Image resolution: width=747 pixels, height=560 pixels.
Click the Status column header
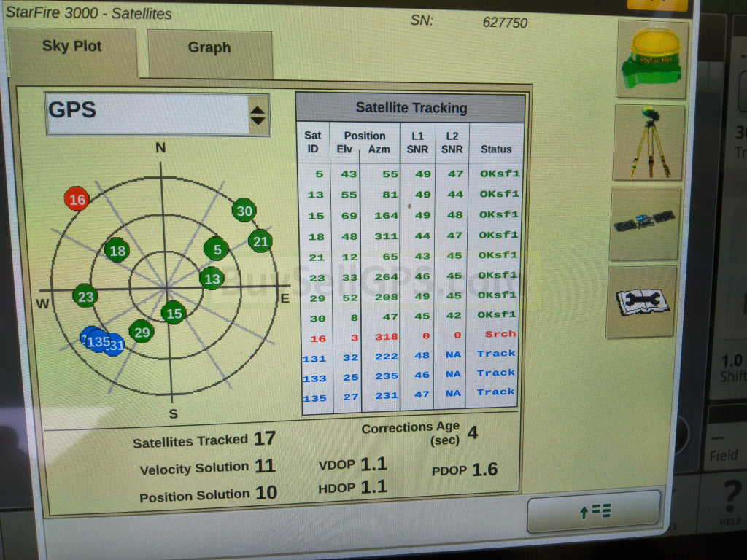coord(496,149)
